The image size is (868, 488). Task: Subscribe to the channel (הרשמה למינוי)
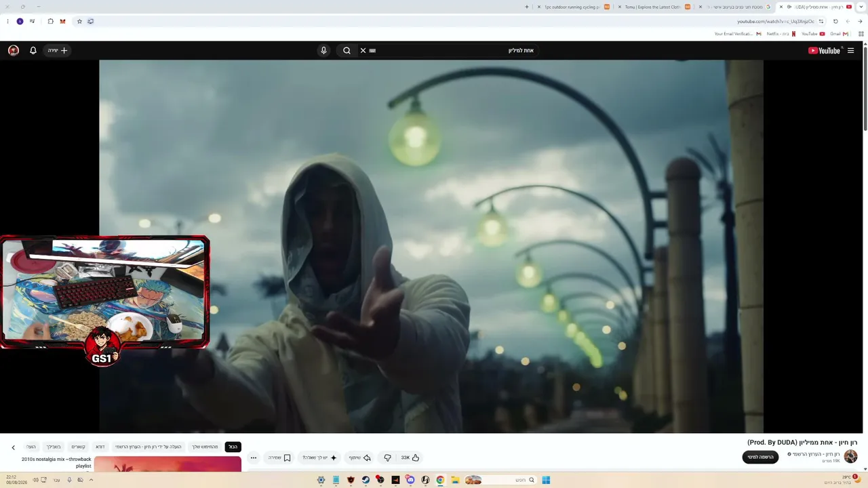(x=760, y=457)
